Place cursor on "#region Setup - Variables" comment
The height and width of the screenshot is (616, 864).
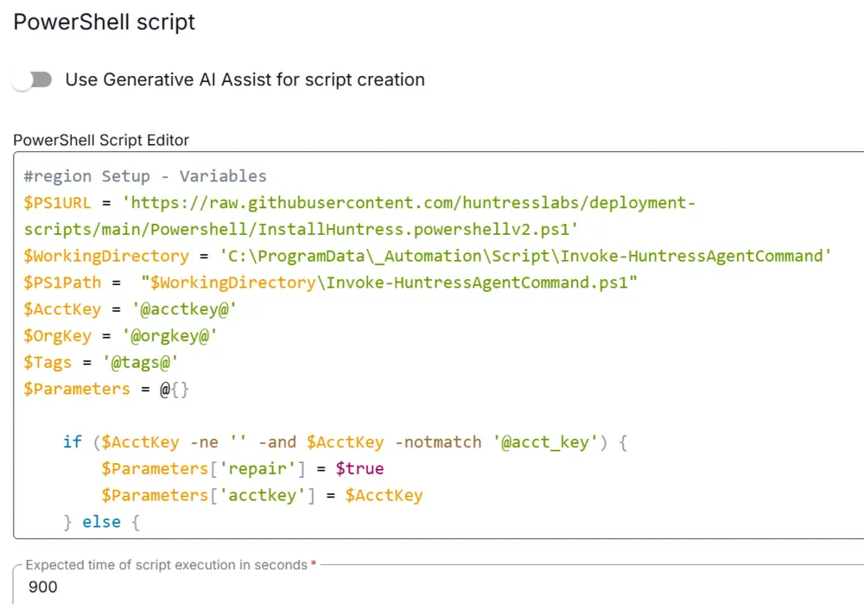point(145,176)
